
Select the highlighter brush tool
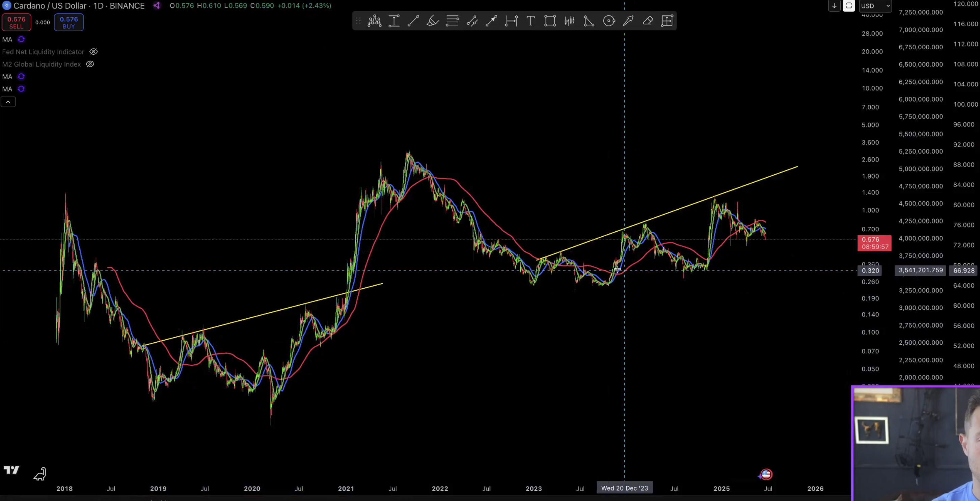pos(433,21)
